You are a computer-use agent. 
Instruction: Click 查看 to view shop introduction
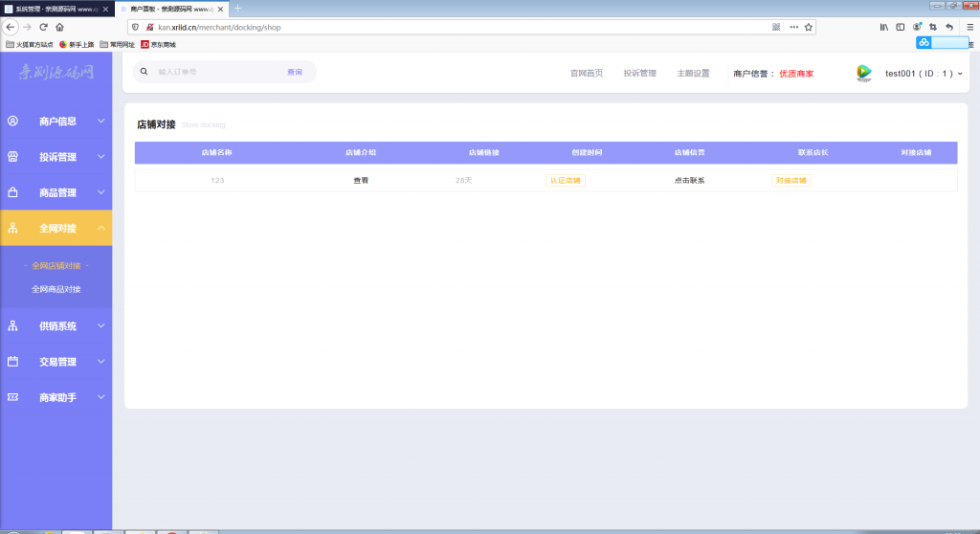click(x=361, y=180)
